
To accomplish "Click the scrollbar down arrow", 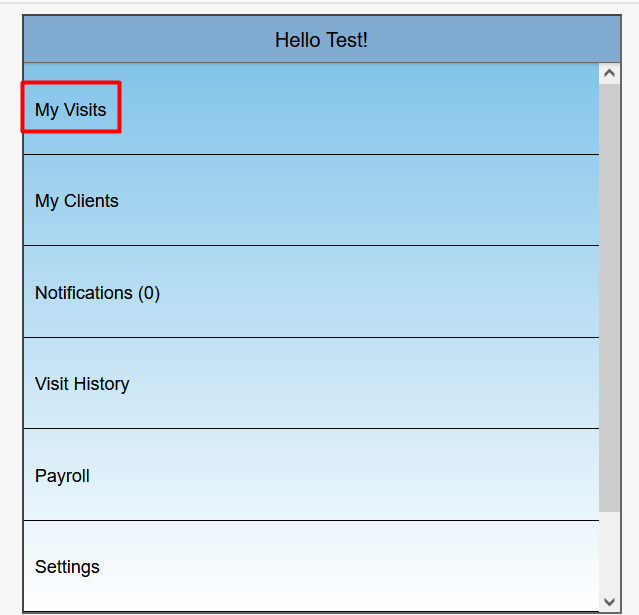I will coord(609,601).
